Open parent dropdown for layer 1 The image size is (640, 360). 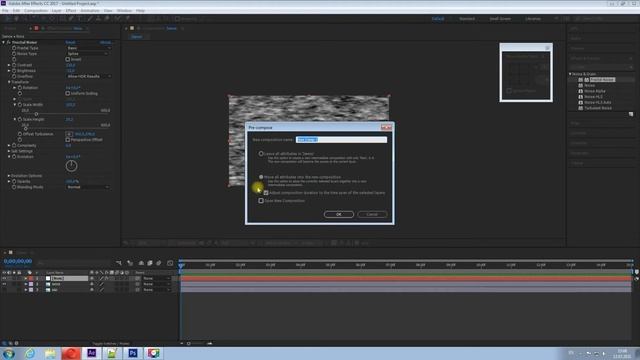tap(156, 278)
